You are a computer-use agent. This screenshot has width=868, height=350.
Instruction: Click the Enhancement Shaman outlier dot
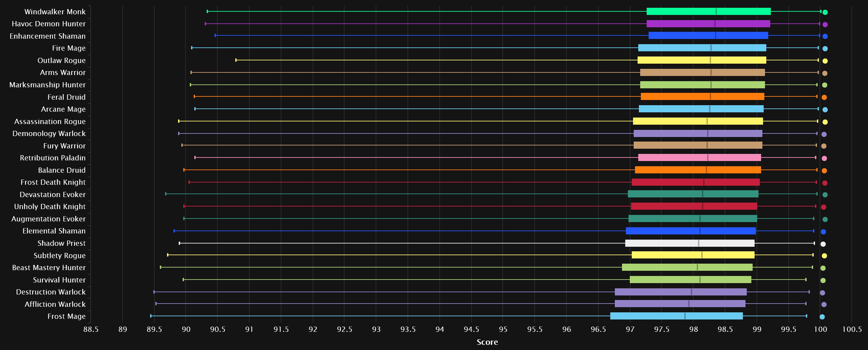tap(825, 36)
